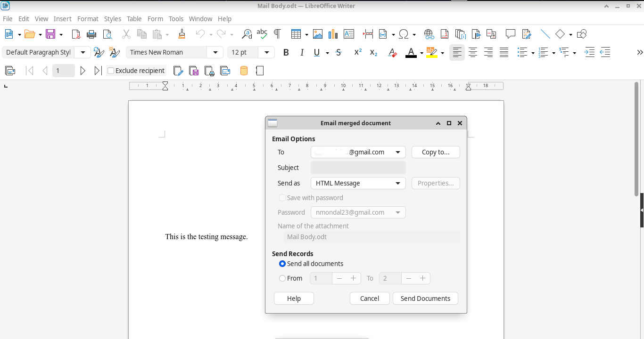Click the Bold formatting icon

coord(286,53)
